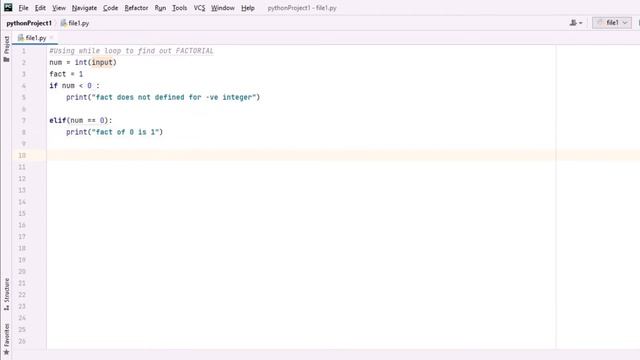Viewport: 640px width, 360px height.
Task: Click the PyCharm application logo icon
Action: 8,7
